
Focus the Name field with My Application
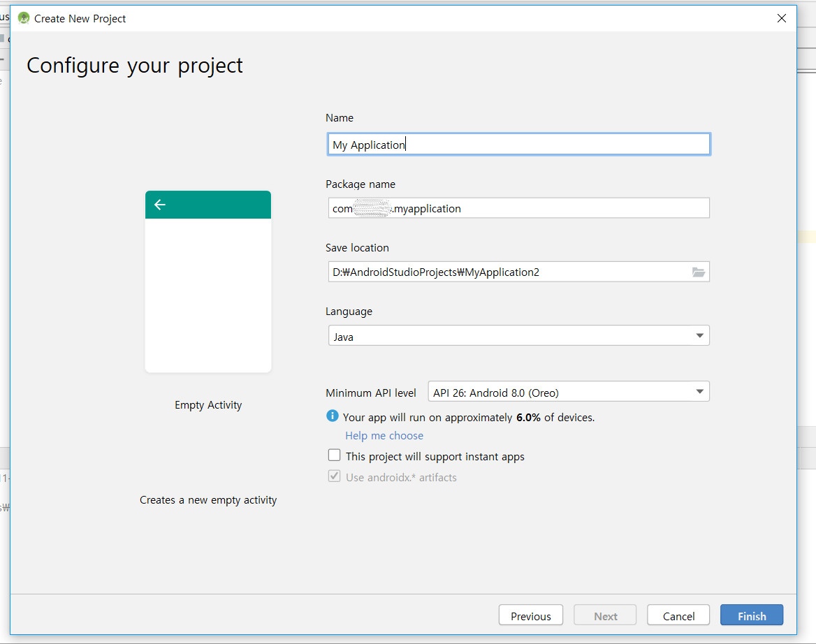518,144
